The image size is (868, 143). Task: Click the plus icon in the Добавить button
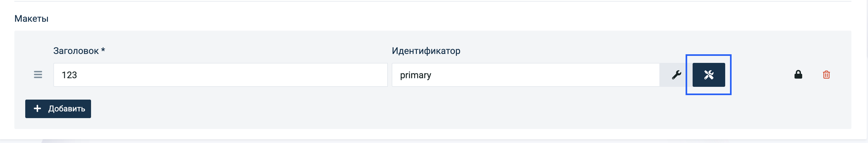point(37,108)
